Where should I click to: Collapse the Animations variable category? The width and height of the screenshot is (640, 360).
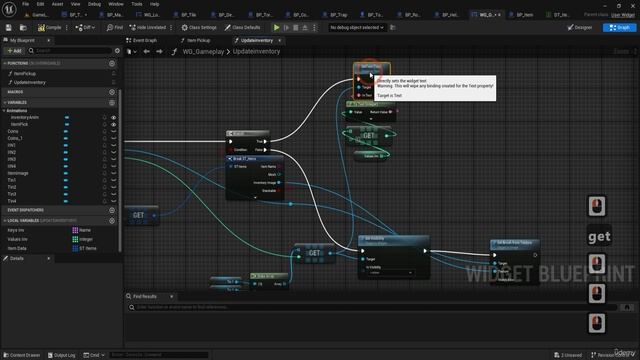coord(4,111)
